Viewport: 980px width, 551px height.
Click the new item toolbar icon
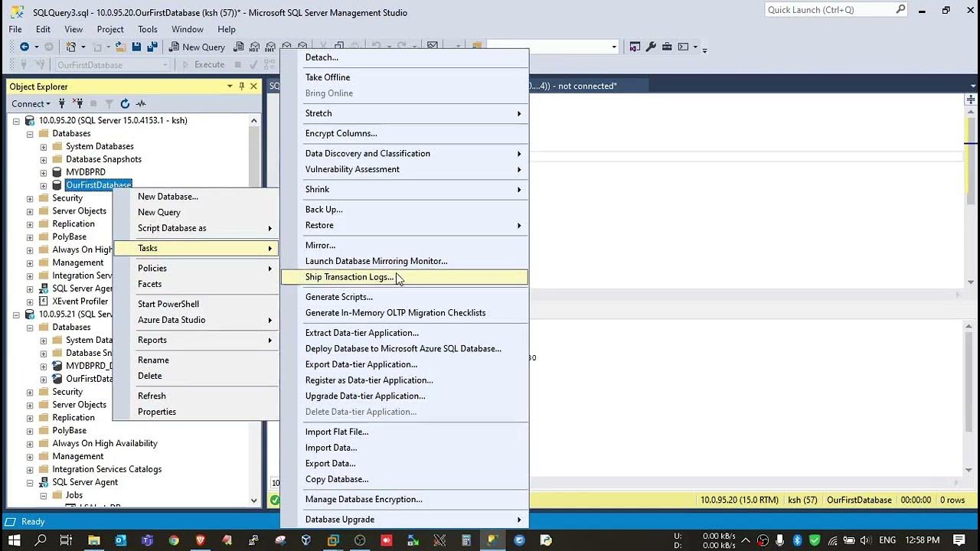tap(70, 47)
